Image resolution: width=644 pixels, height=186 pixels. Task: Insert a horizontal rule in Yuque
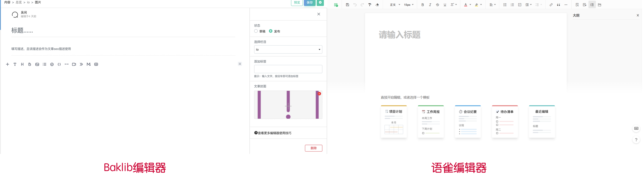(x=566, y=5)
